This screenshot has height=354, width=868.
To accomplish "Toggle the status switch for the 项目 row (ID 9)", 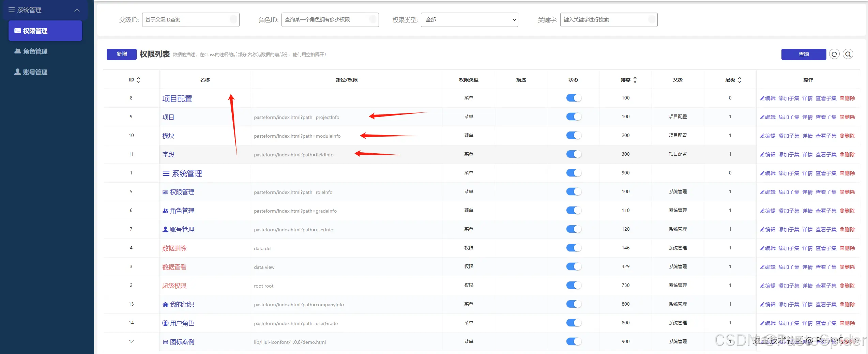I will pos(574,117).
